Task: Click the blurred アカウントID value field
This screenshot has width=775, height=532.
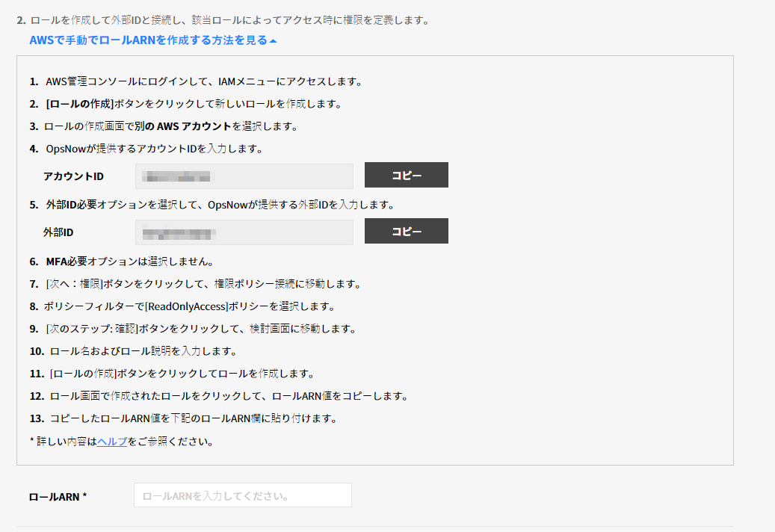Action: click(x=244, y=176)
